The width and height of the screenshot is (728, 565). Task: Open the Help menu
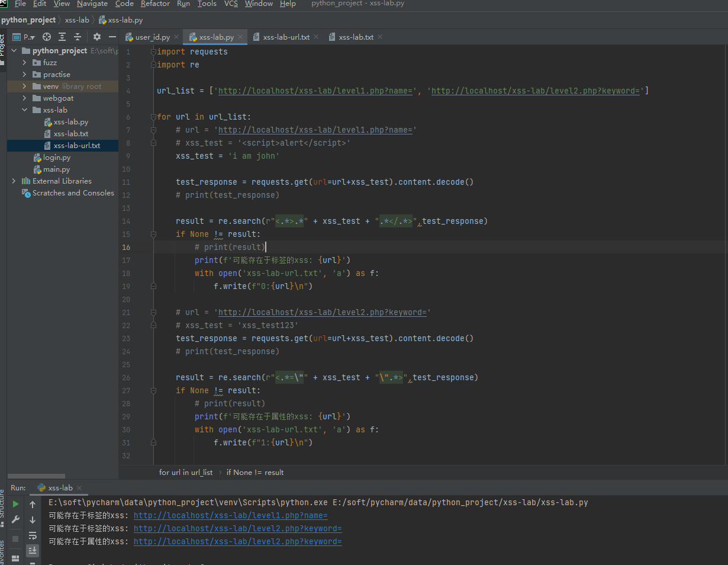(x=288, y=4)
